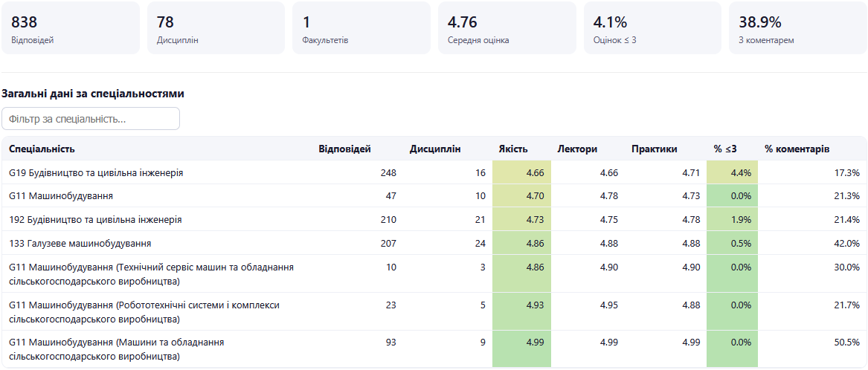This screenshot has width=868, height=370.
Task: Click the Загальні дані за спеціальностями heading
Action: coord(93,94)
